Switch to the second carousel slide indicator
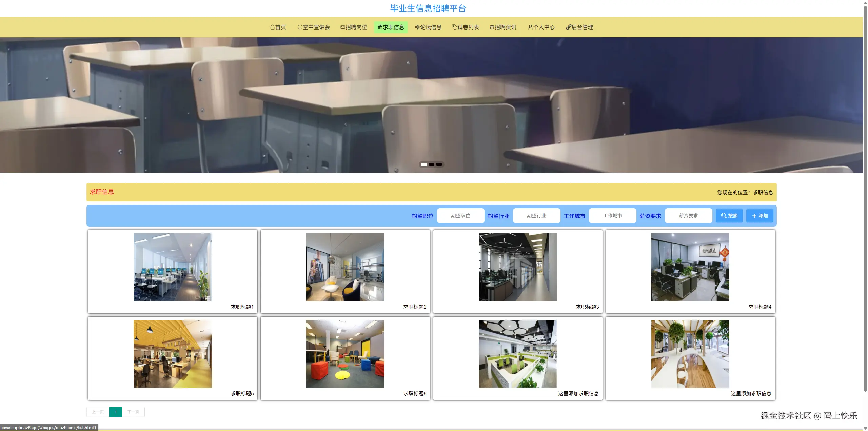The image size is (868, 431). (432, 164)
